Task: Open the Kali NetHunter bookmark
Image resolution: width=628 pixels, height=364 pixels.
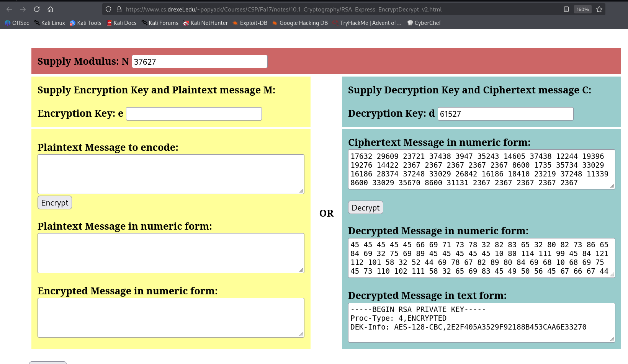Action: click(x=205, y=23)
